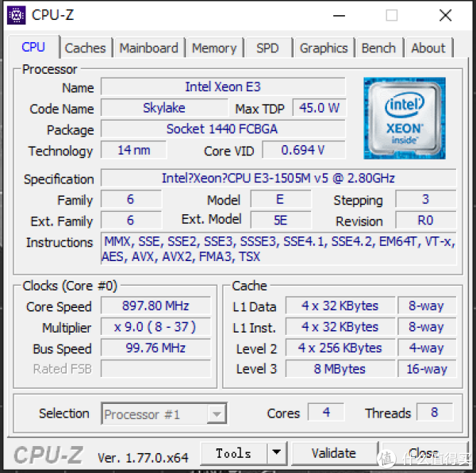
Task: Close the window with the X icon
Action: pos(445,15)
